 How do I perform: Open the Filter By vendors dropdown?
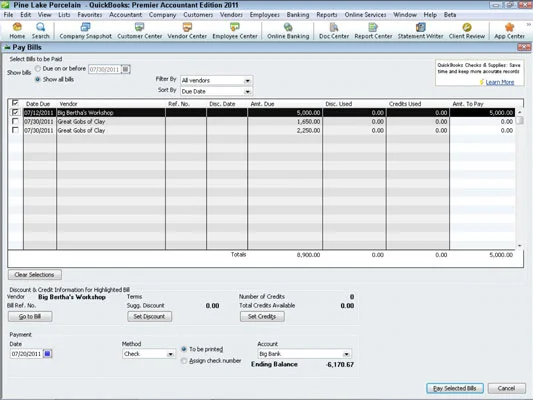(x=247, y=81)
